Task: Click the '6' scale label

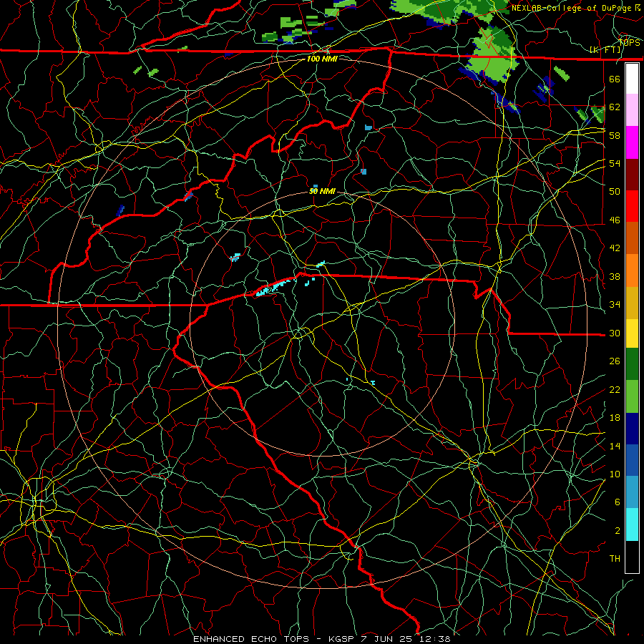Action: 618,502
